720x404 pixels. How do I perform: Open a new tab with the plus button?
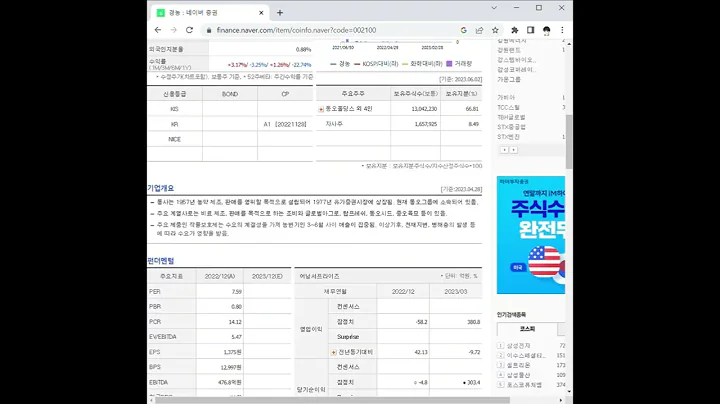tap(280, 13)
